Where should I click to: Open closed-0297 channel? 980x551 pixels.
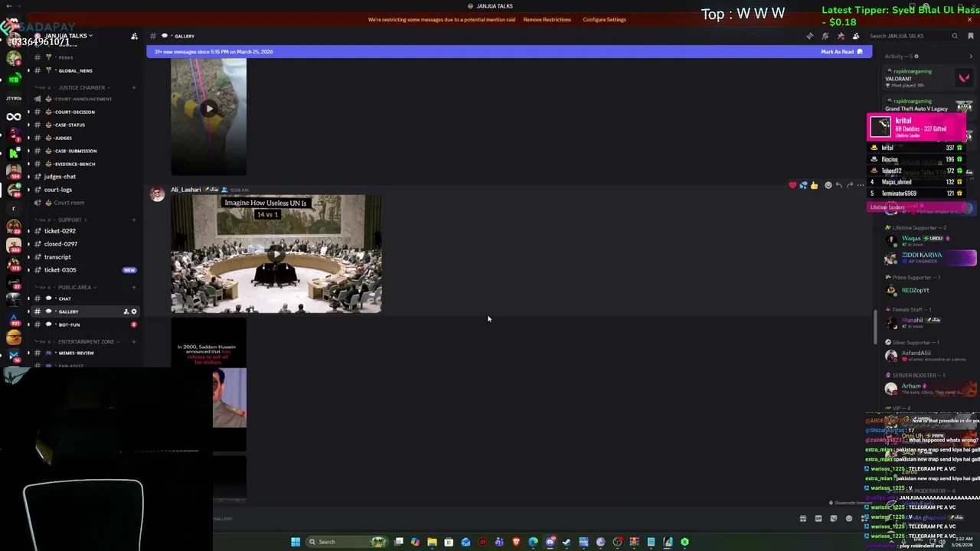tap(84, 244)
